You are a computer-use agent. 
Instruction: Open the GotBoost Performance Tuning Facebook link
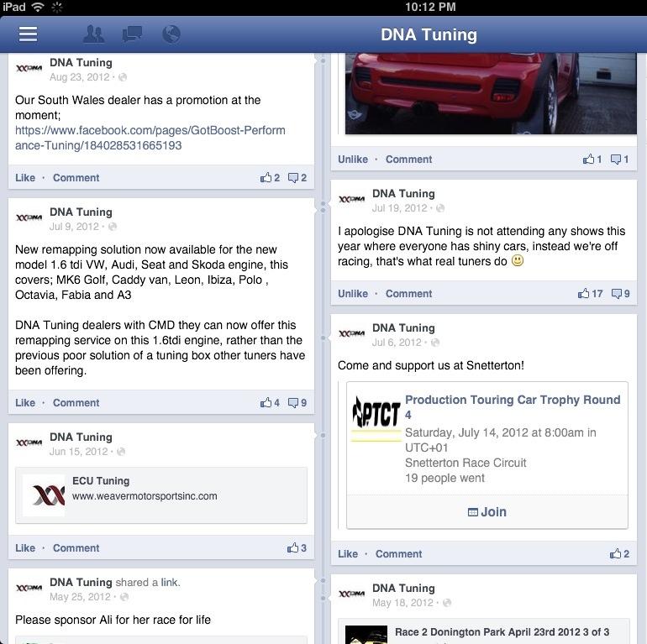(150, 138)
